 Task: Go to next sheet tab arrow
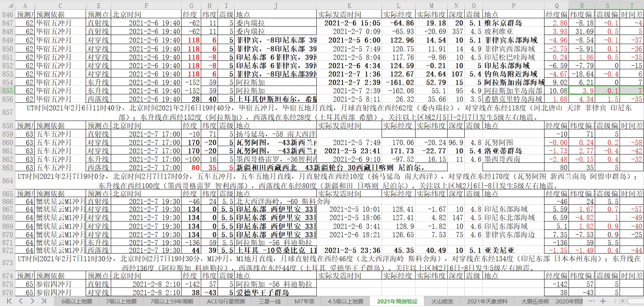32,301
